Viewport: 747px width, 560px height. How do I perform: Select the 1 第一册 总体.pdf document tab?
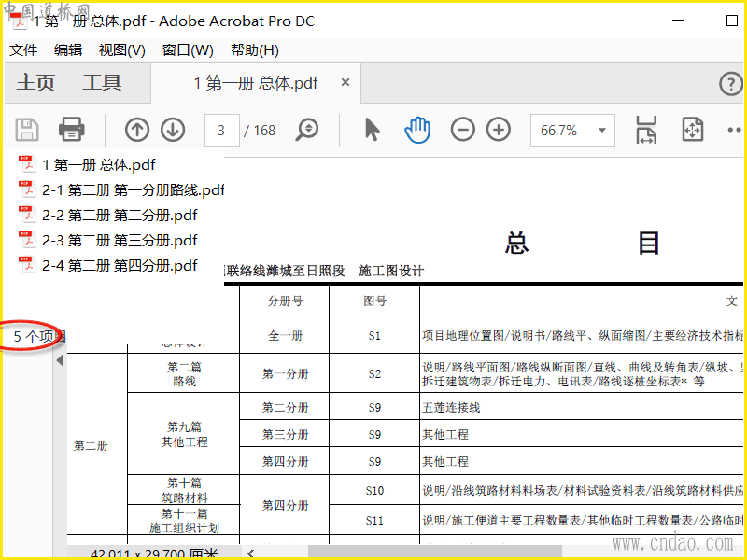click(256, 83)
